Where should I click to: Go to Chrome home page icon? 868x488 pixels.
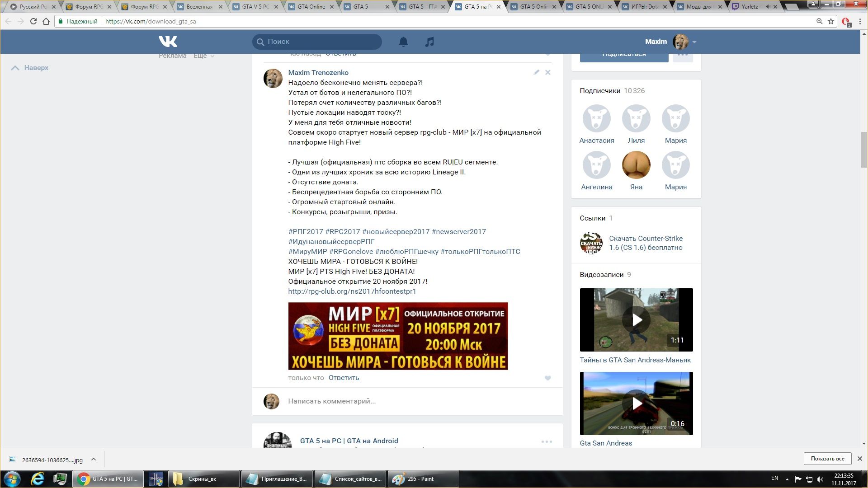(x=46, y=21)
